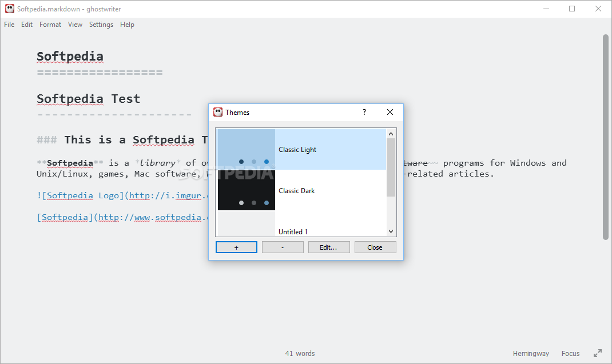Click the Softpedia heading in editor
Image resolution: width=612 pixels, height=364 pixels.
click(70, 57)
